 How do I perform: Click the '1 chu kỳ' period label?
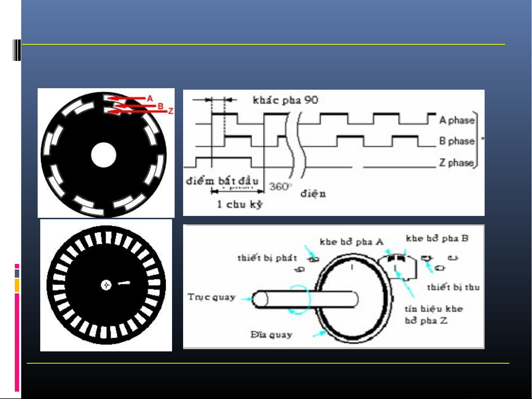[239, 204]
